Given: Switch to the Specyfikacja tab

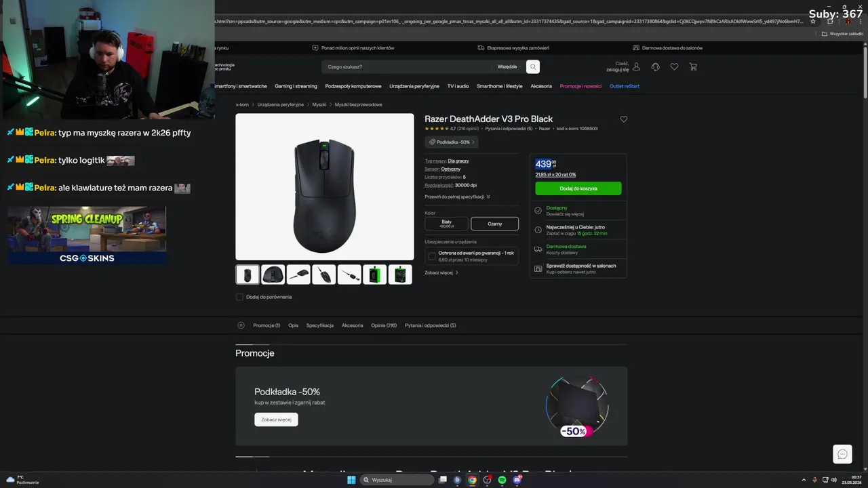Looking at the screenshot, I should (320, 325).
